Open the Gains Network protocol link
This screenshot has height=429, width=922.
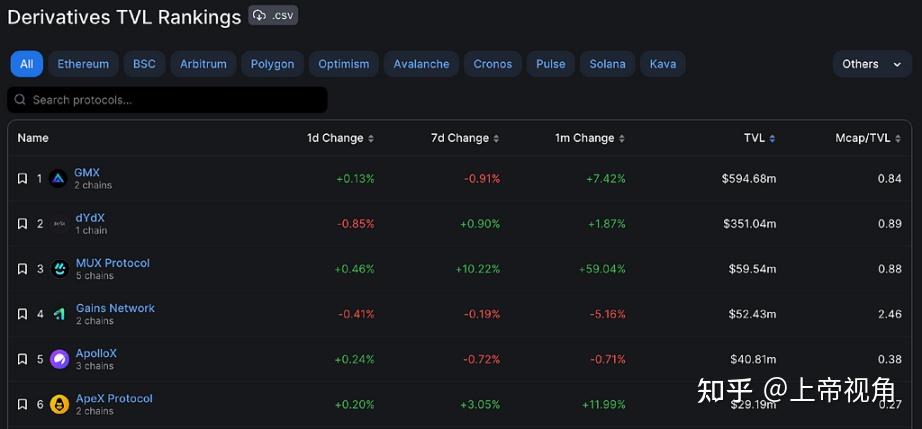(x=115, y=308)
